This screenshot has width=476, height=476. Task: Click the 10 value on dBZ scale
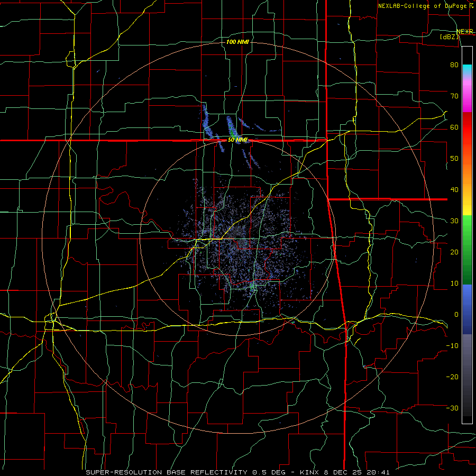coord(454,283)
